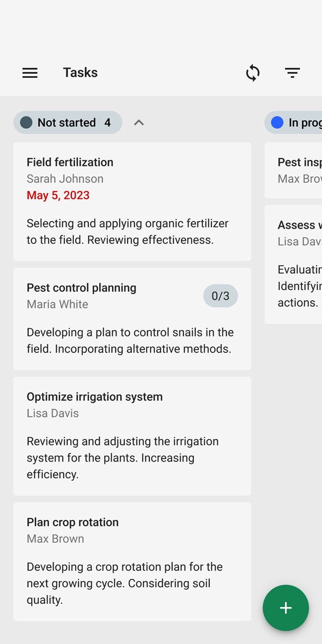Screen dimensions: 322x644
Task: Tap the green plus button to add task
Action: [x=286, y=608]
